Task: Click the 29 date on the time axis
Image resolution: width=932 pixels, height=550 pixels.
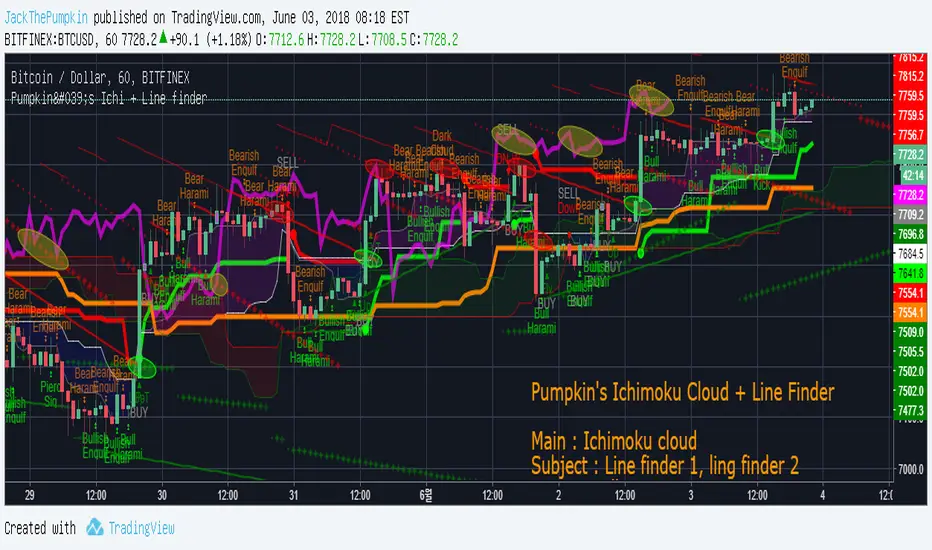Action: (30, 495)
